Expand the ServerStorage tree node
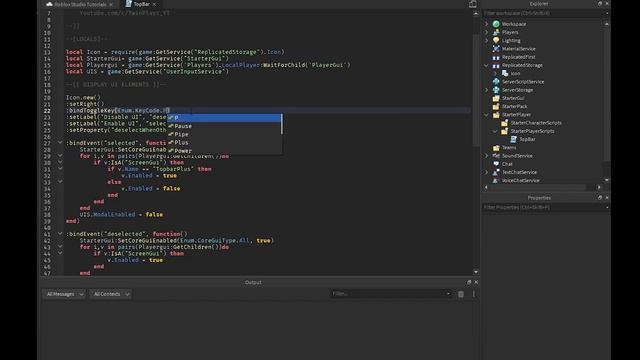640x360 pixels. pyautogui.click(x=487, y=90)
